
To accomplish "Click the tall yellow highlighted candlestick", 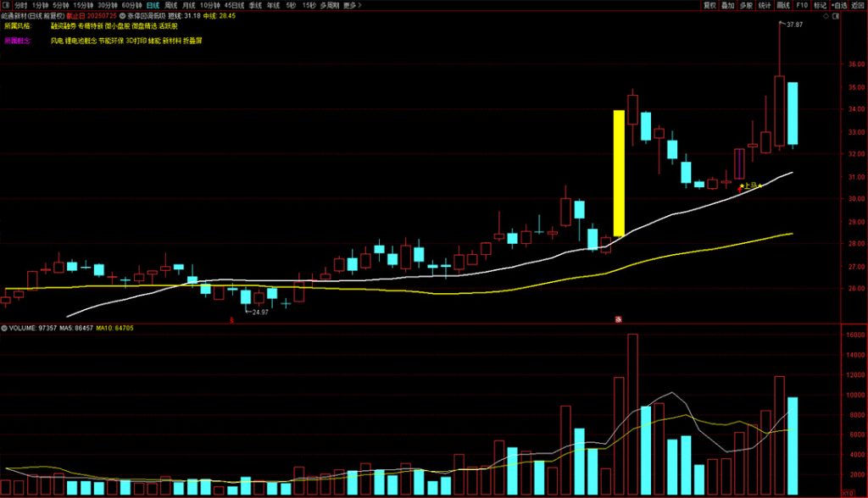I will pyautogui.click(x=619, y=173).
